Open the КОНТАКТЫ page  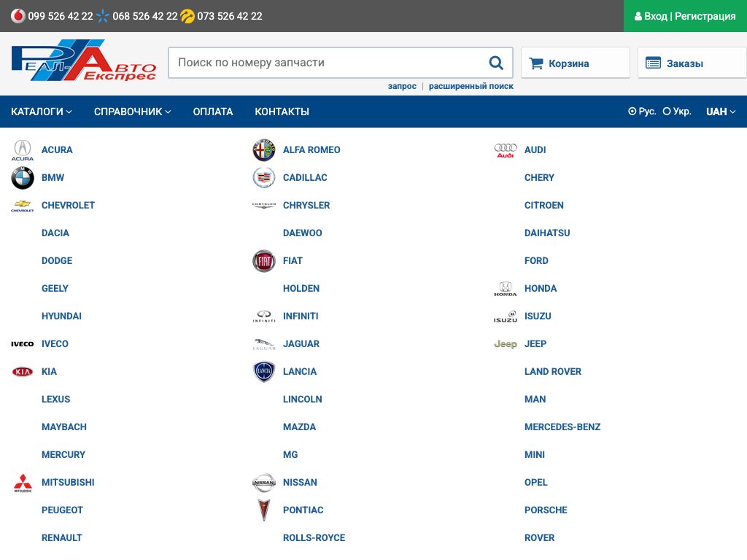pos(282,112)
